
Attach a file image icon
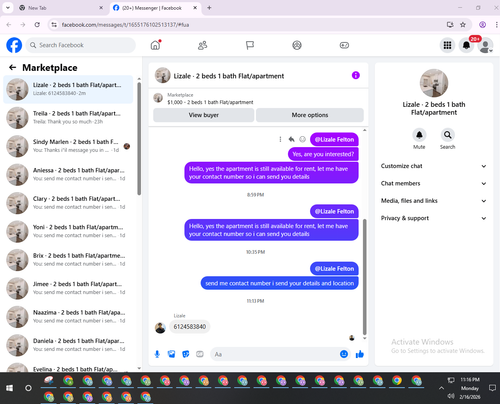click(x=171, y=354)
